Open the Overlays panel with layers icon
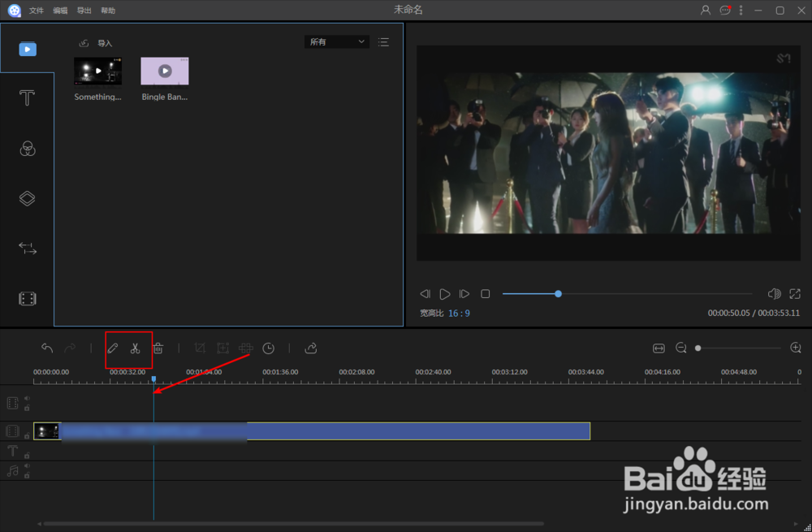Image resolution: width=812 pixels, height=532 pixels. coord(27,198)
